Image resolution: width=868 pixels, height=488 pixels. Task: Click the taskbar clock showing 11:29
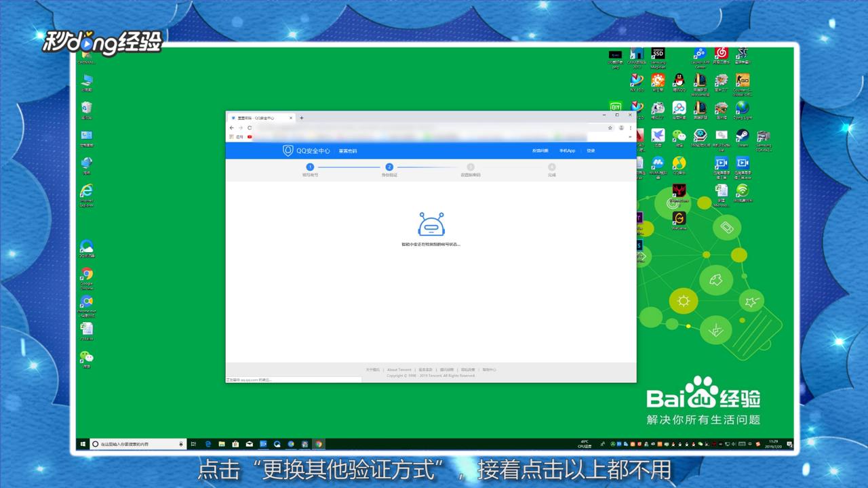point(772,444)
